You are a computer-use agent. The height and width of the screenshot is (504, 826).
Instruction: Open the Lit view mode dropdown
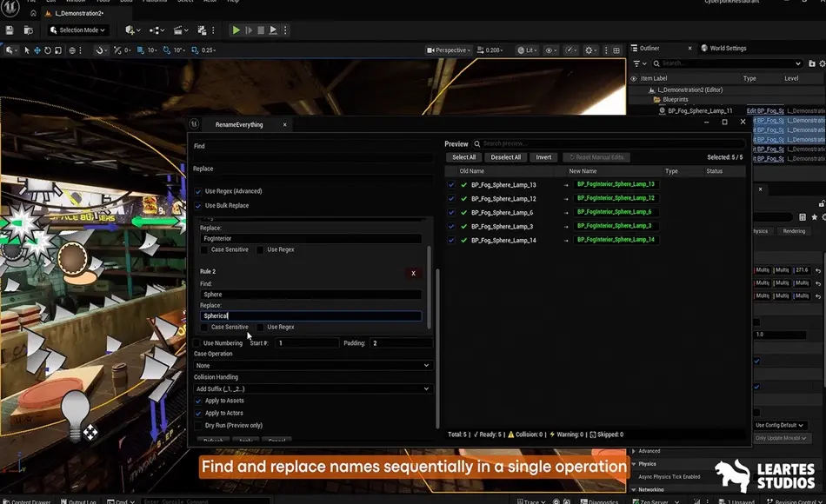coord(527,50)
